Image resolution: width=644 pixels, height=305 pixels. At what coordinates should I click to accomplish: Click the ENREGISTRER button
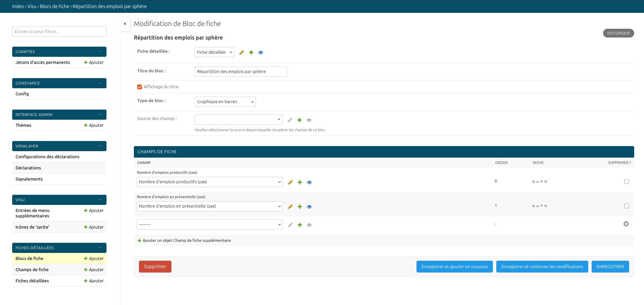pyautogui.click(x=610, y=266)
